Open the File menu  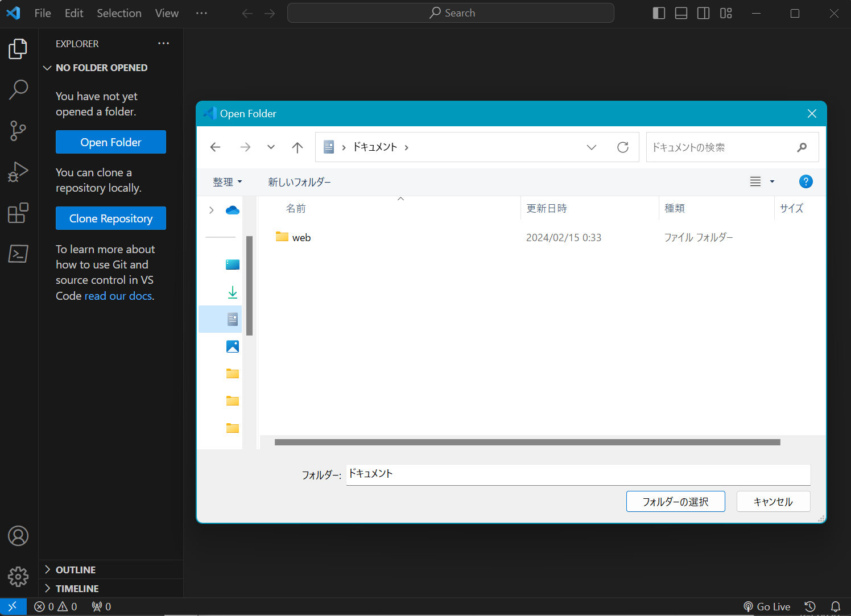pos(43,13)
